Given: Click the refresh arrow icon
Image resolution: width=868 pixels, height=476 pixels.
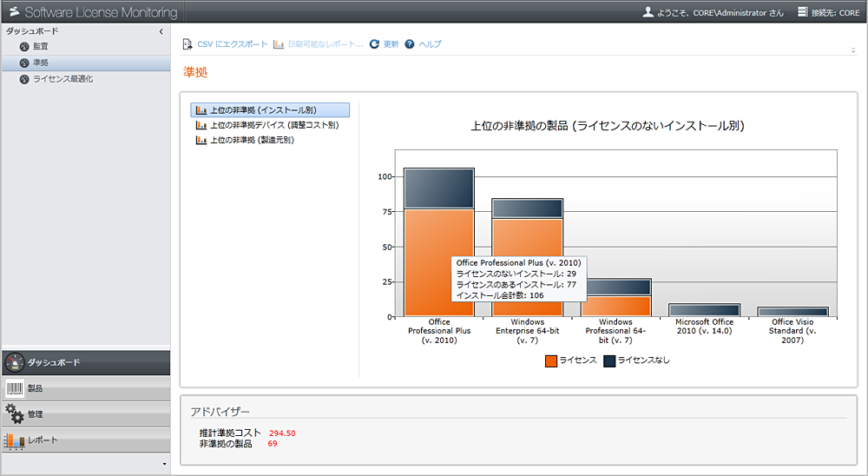Looking at the screenshot, I should (374, 43).
